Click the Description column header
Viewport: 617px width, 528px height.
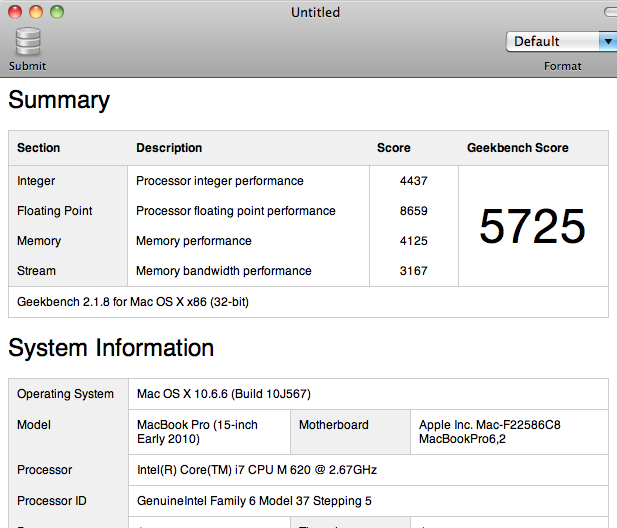[169, 148]
